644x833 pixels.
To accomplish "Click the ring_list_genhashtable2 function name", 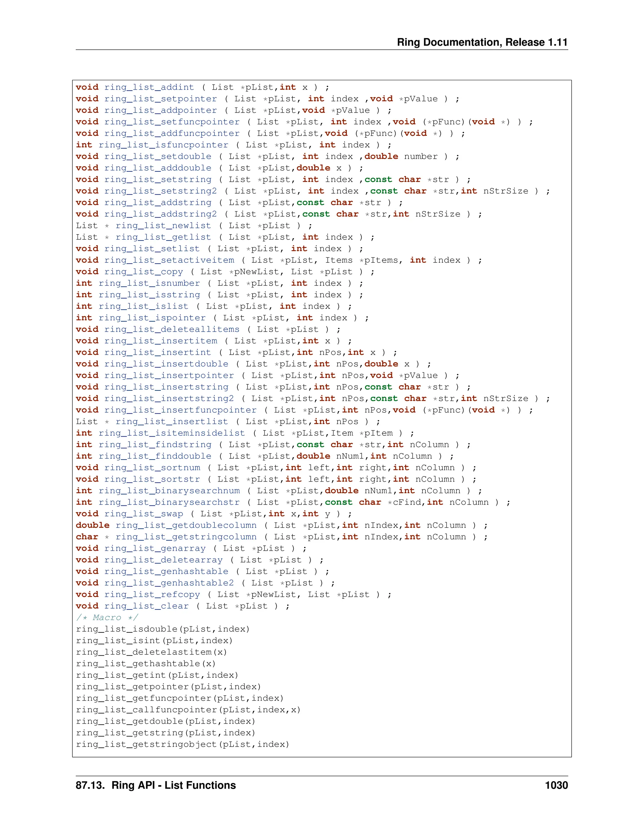I will click(x=169, y=583).
